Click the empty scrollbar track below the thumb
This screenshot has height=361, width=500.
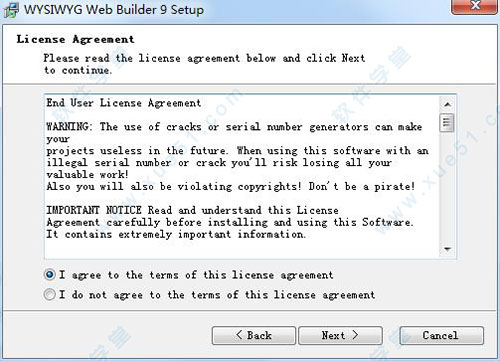pos(447,187)
